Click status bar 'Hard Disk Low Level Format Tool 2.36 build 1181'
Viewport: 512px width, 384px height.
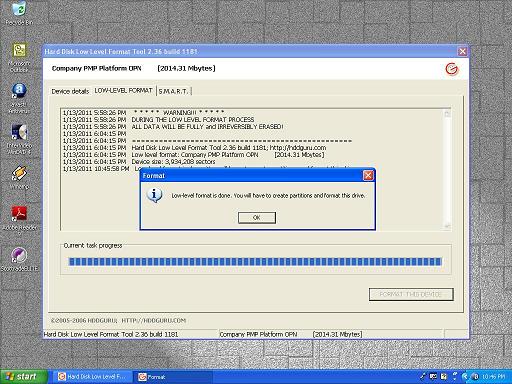111,334
